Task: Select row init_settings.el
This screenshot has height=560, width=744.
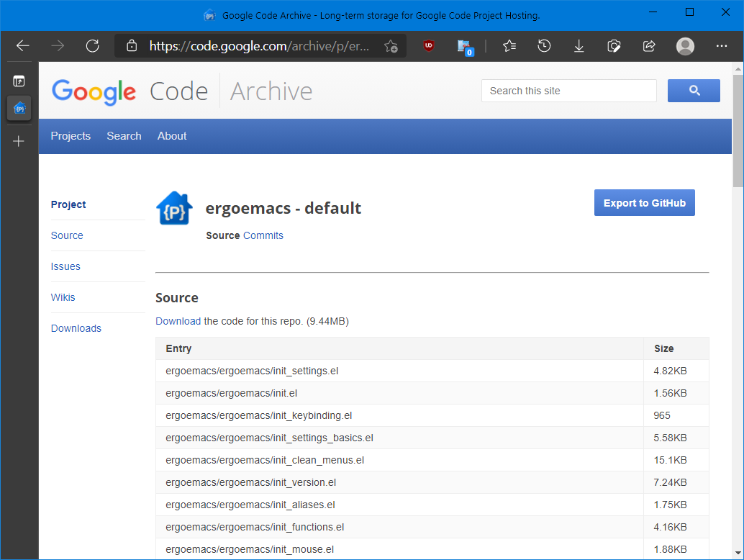Action: (432, 371)
